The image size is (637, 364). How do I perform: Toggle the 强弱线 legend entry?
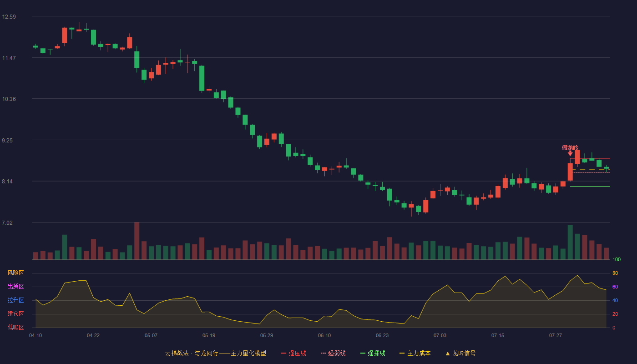pos(333,353)
